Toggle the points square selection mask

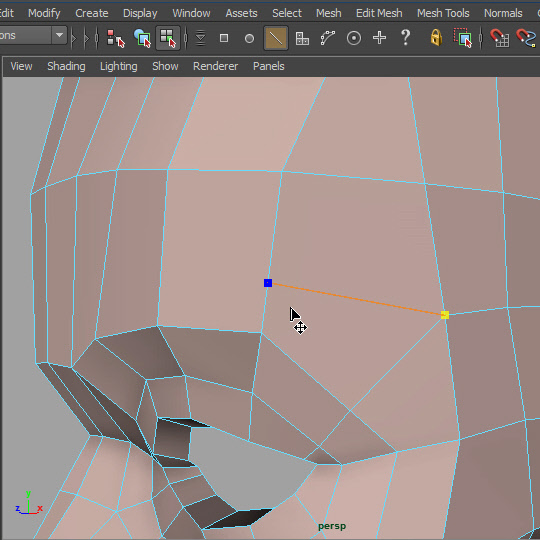click(224, 38)
